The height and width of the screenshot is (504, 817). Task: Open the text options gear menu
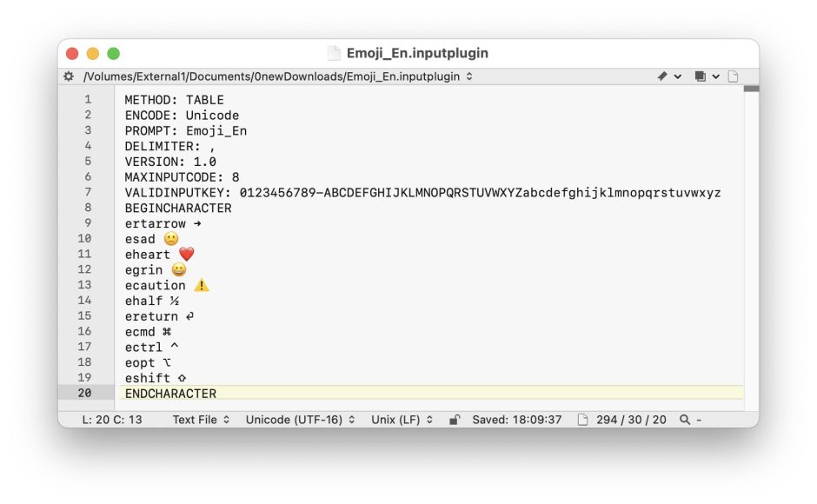point(70,76)
